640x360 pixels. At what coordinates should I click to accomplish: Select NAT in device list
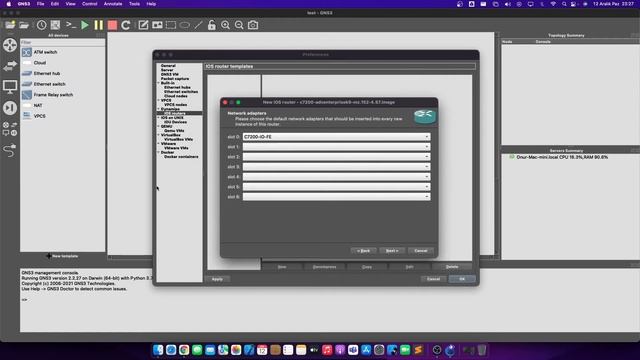[38, 105]
